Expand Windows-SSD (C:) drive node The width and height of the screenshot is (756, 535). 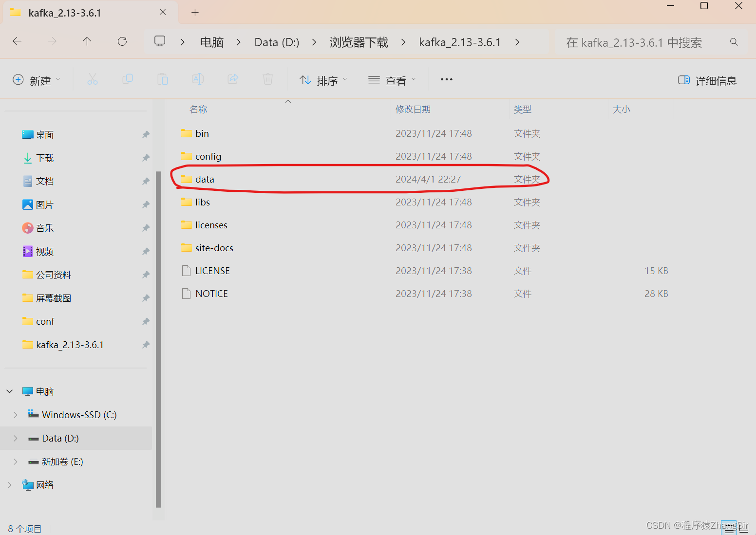pos(16,415)
